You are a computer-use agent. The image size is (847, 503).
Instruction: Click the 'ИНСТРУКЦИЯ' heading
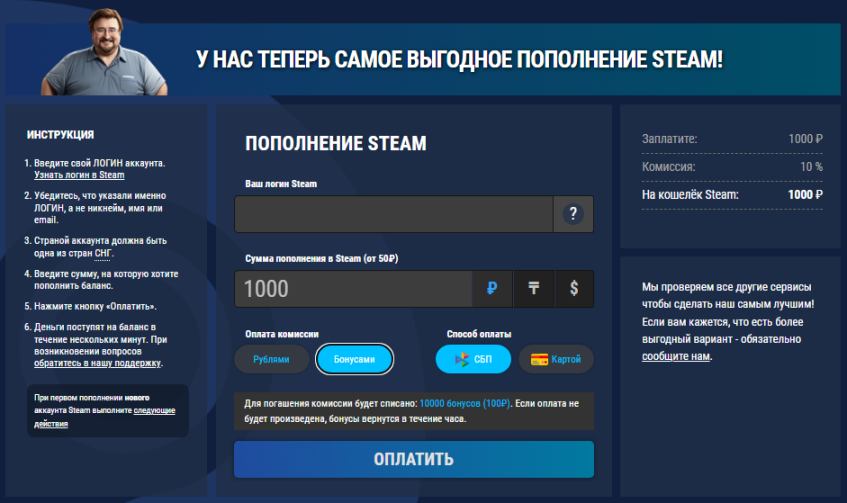click(60, 135)
